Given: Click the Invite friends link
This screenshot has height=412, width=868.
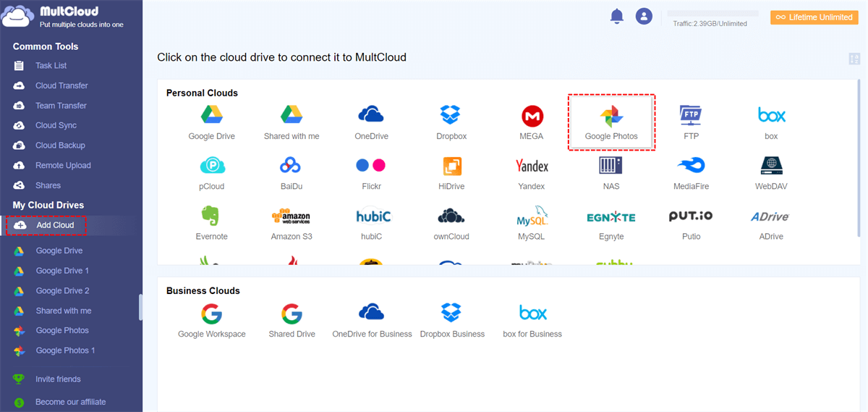Looking at the screenshot, I should coord(57,379).
